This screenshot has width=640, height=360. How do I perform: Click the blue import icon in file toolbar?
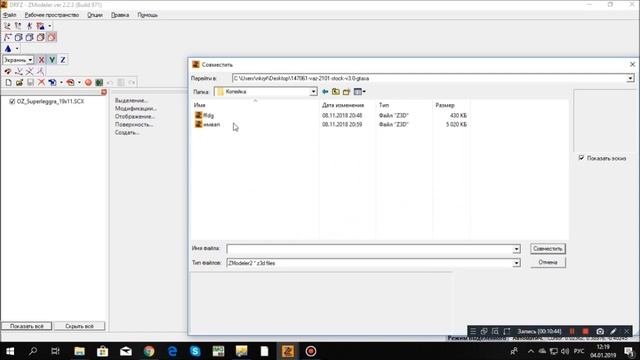[52, 82]
